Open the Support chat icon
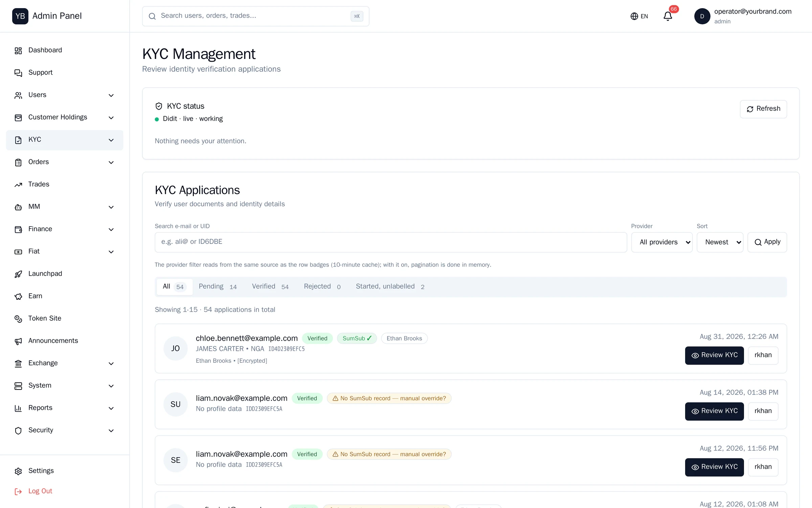Viewport: 812px width, 508px height. (18, 73)
